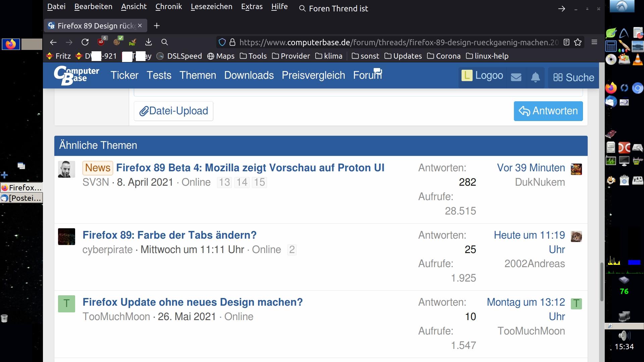Open the Firefox downloads panel
The height and width of the screenshot is (362, 644).
(149, 42)
